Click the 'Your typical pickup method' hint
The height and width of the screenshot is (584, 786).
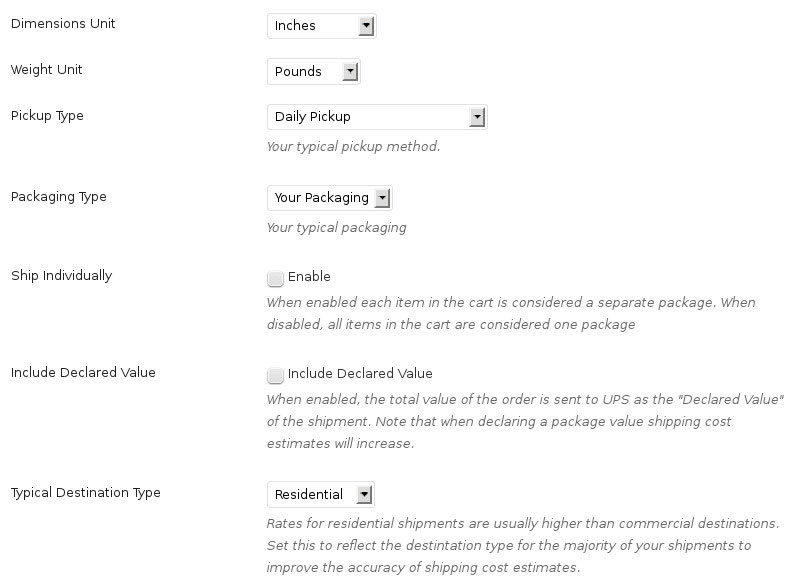pyautogui.click(x=353, y=147)
